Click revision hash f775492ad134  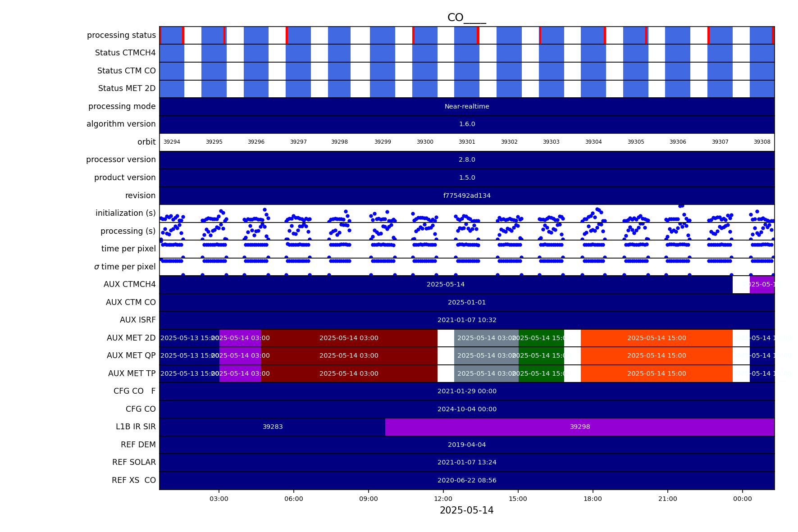tap(467, 196)
